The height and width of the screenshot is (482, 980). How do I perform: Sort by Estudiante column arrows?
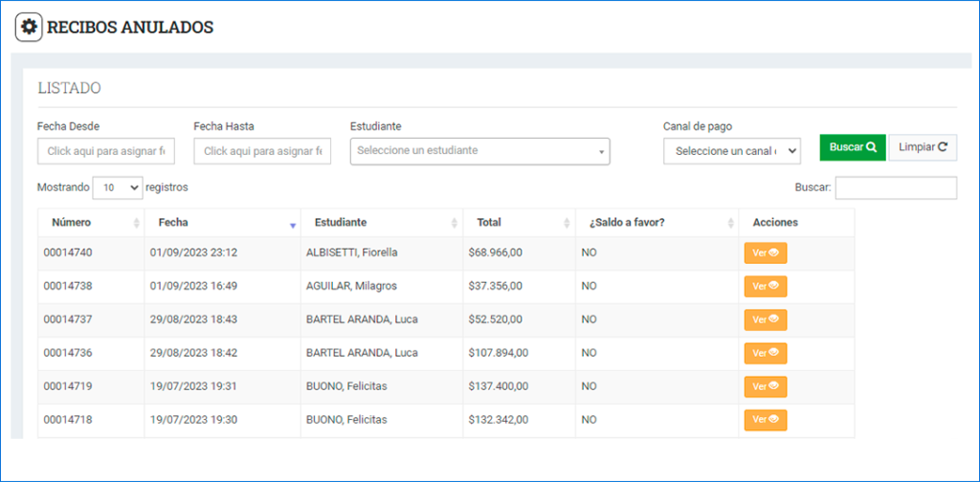pos(454,223)
